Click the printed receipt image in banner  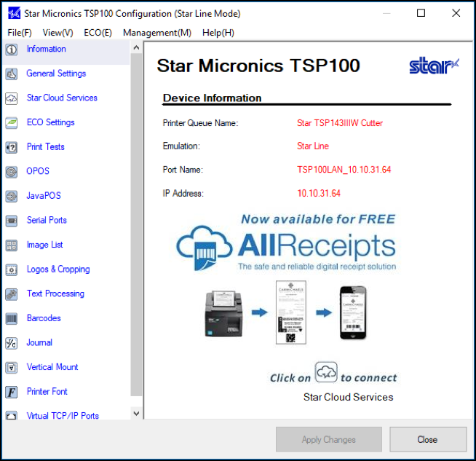pyautogui.click(x=291, y=312)
